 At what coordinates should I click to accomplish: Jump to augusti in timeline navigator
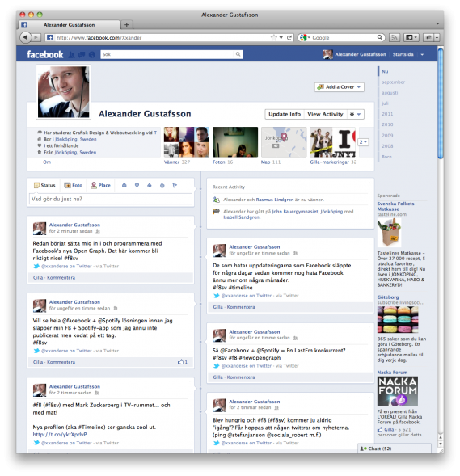[390, 93]
